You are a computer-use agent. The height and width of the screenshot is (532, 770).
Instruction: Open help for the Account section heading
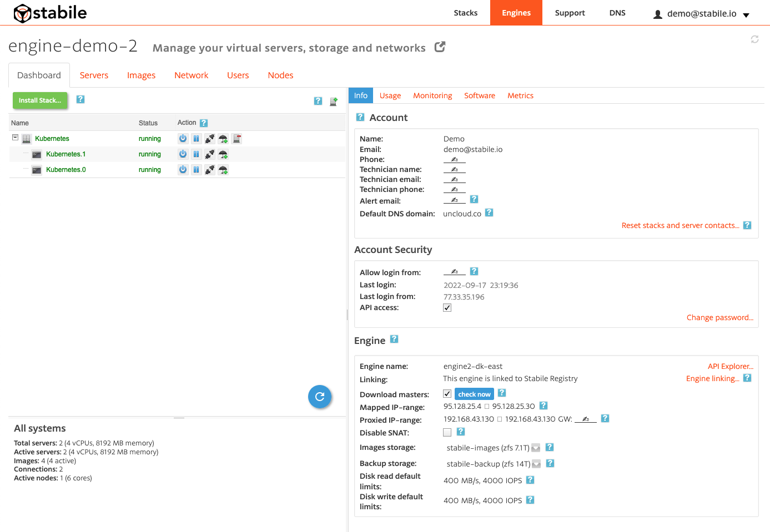point(360,117)
